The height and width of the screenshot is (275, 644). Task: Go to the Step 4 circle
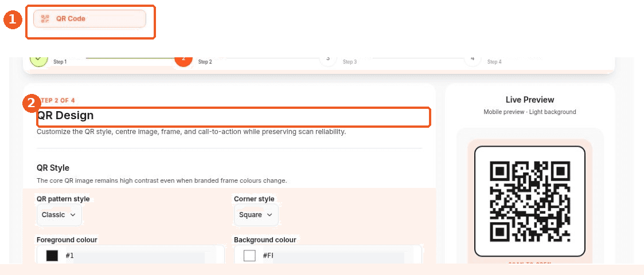473,60
